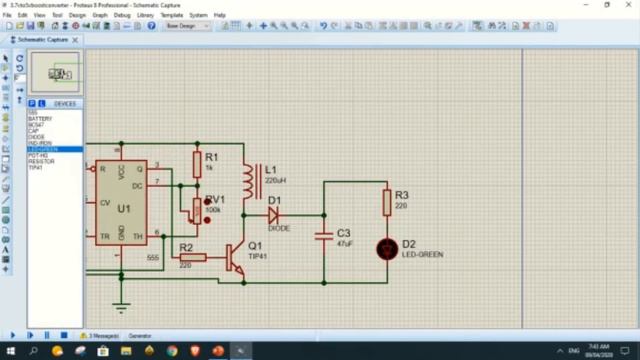Click the blue Pan center-at-cursor icon
This screenshot has height=360, width=640.
[263, 26]
